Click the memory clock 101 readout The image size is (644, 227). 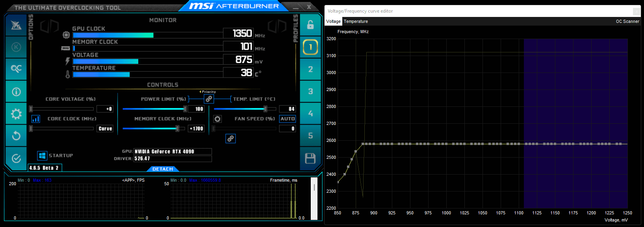click(x=238, y=47)
